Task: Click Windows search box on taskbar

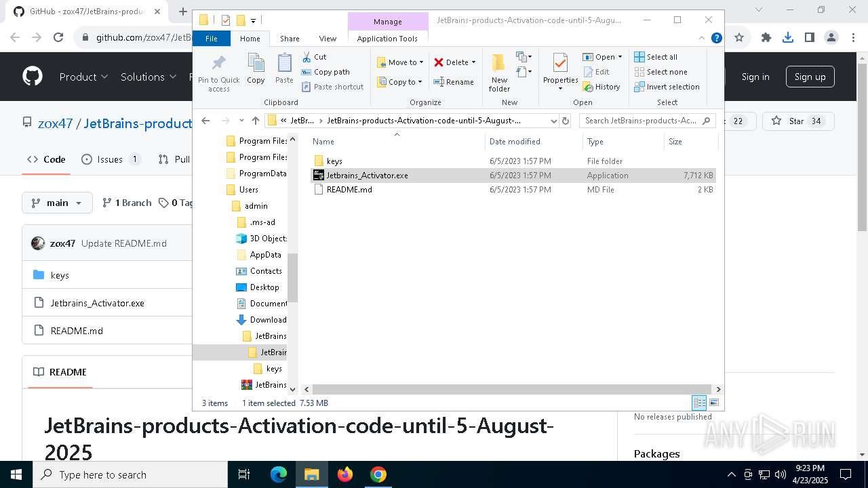Action: click(x=130, y=474)
